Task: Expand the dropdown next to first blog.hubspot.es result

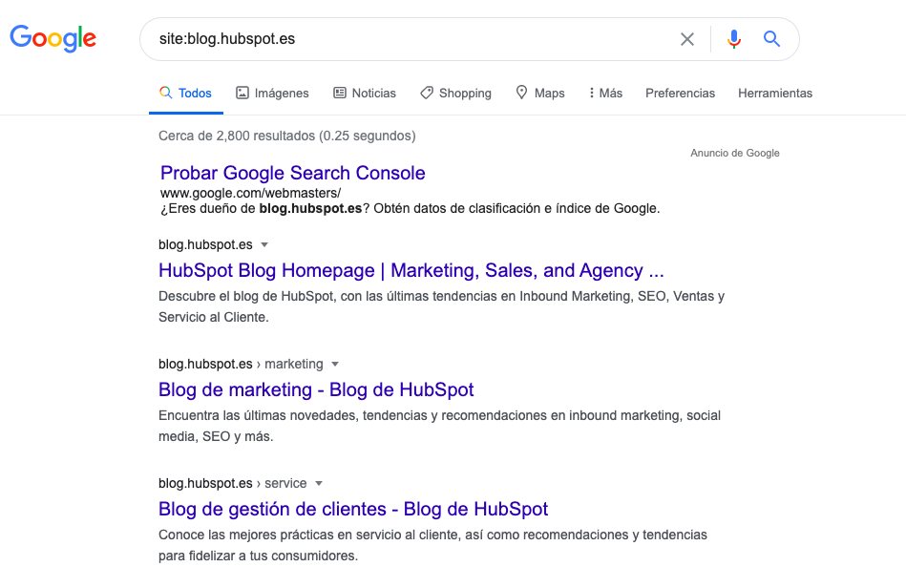Action: point(264,244)
